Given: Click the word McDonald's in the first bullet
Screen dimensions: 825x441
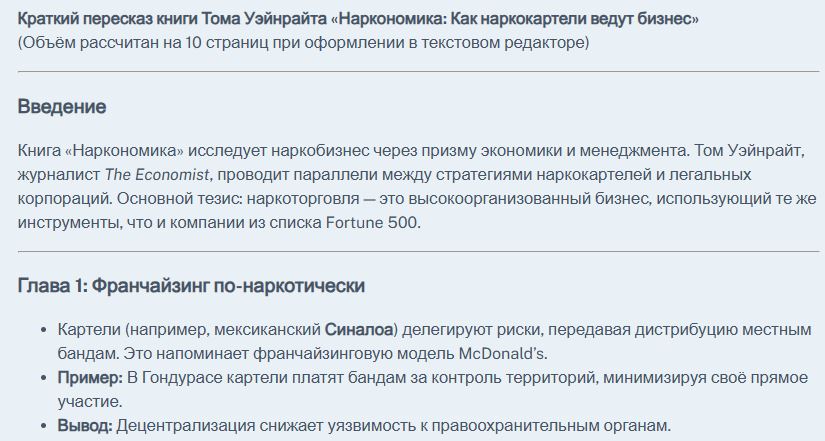Looking at the screenshot, I should point(502,354).
